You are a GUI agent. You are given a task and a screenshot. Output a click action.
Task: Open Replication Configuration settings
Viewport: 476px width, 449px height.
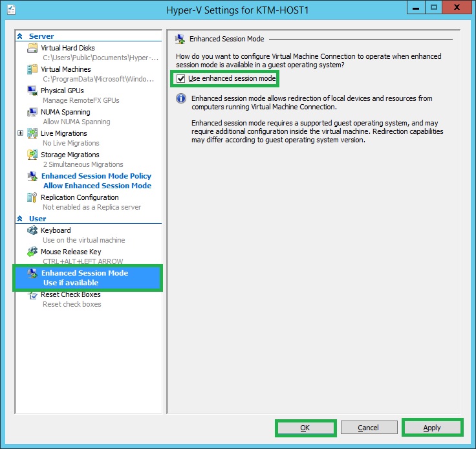click(80, 197)
